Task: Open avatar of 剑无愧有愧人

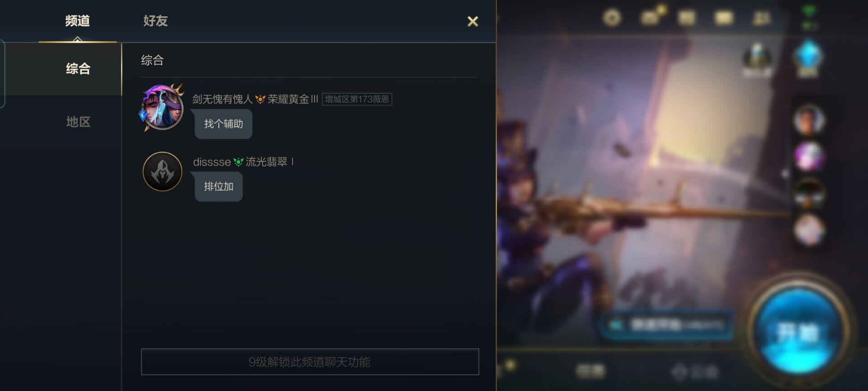Action: coord(162,108)
